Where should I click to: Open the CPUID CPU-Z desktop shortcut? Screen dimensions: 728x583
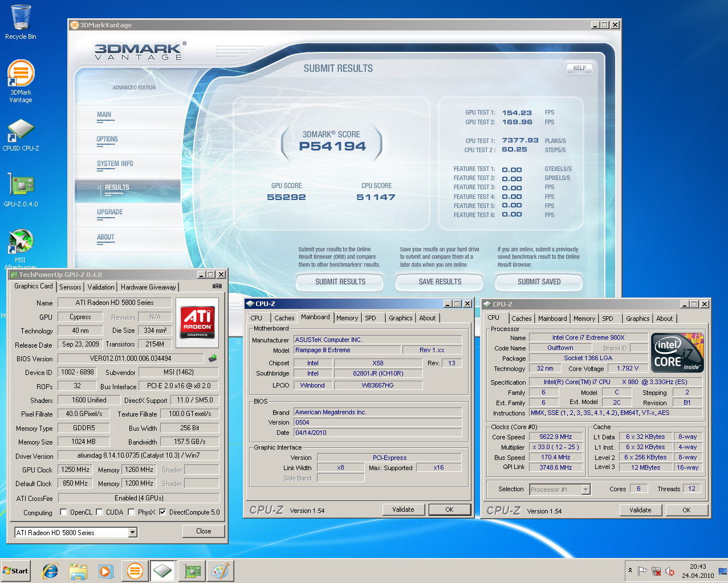click(21, 134)
